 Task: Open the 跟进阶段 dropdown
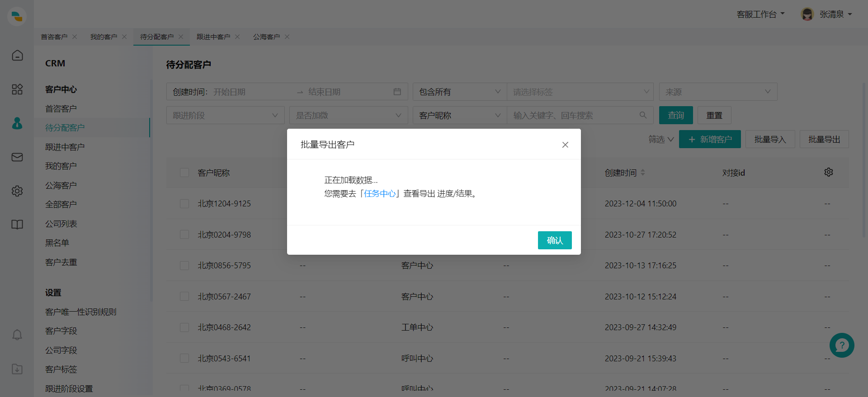coord(225,115)
